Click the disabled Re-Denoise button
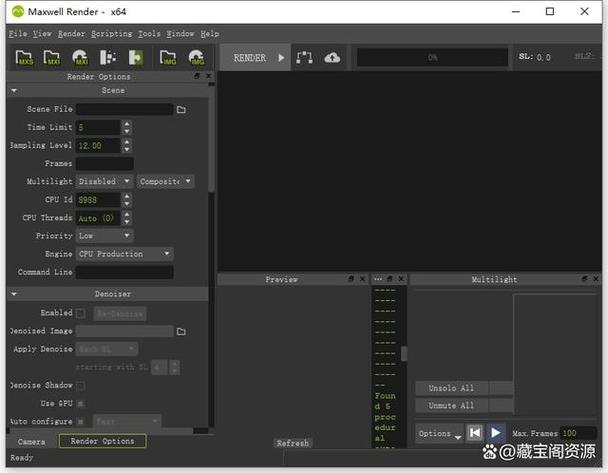The height and width of the screenshot is (473, 608). pos(120,314)
